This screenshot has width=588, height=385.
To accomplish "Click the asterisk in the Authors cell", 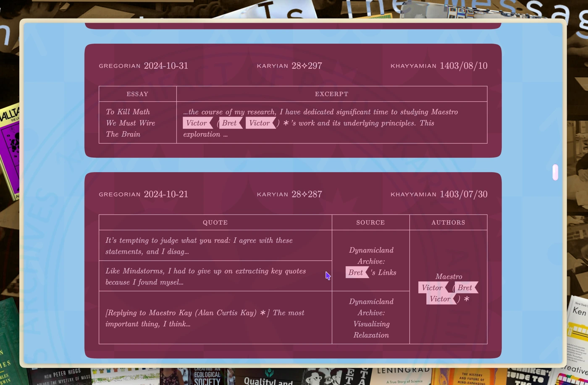I will [x=466, y=299].
